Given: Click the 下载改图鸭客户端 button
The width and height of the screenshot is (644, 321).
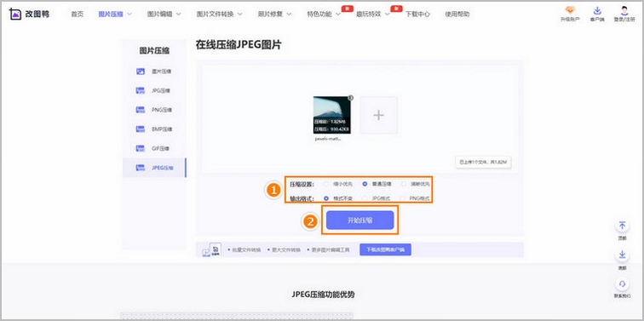Looking at the screenshot, I should pyautogui.click(x=385, y=249).
